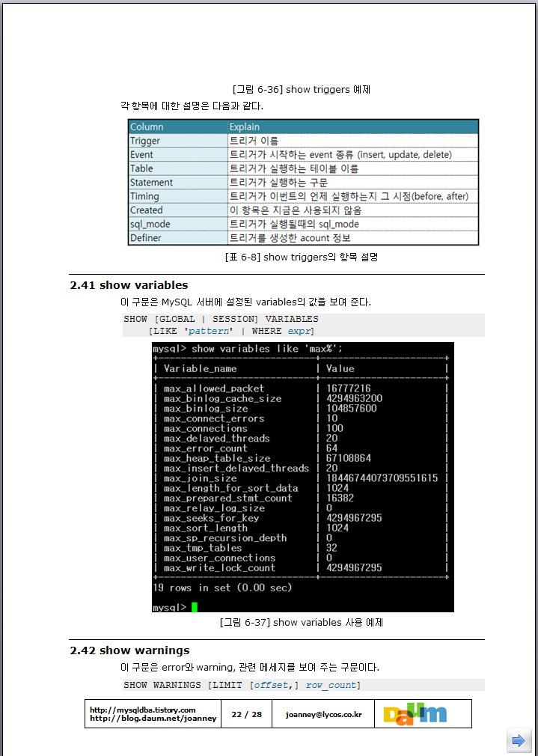Click the command show variables like 'max%'
Image resolution: width=538 pixels, height=756 pixels.
267,349
